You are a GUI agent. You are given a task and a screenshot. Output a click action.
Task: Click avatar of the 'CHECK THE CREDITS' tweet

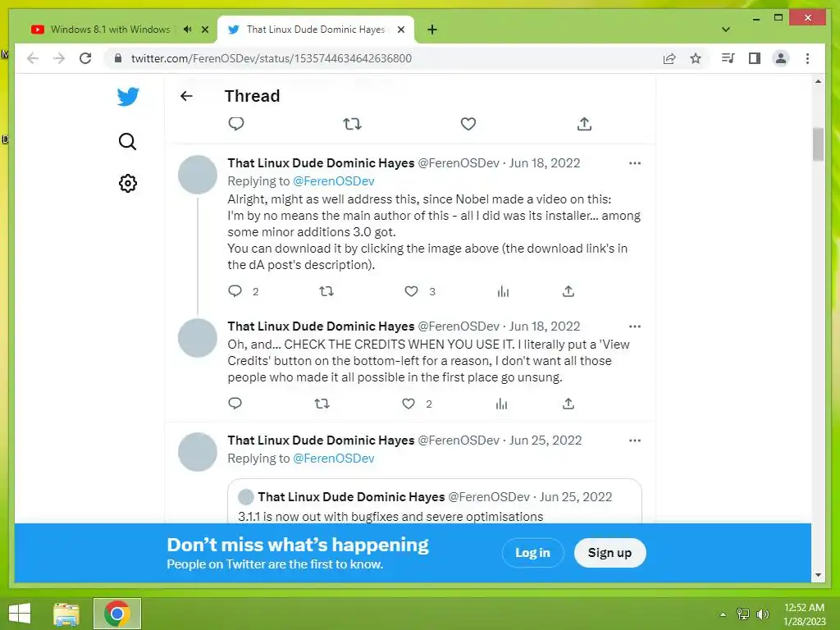coord(198,337)
